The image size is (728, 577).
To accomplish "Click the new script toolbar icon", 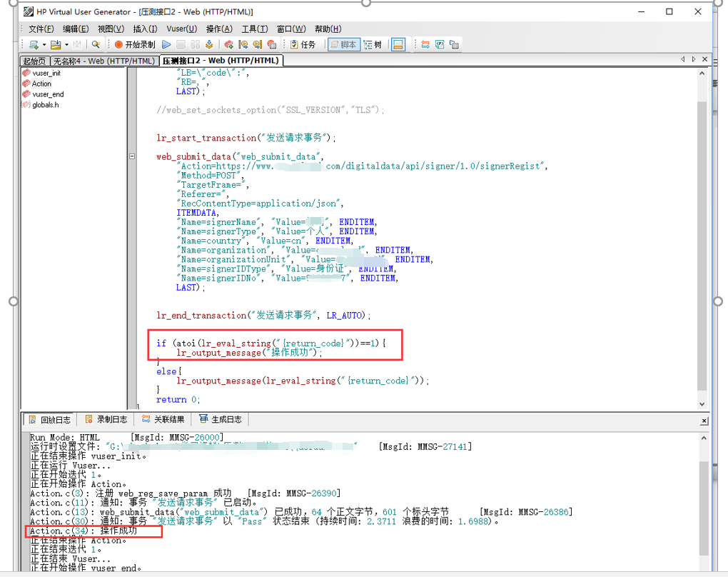I will tap(34, 44).
